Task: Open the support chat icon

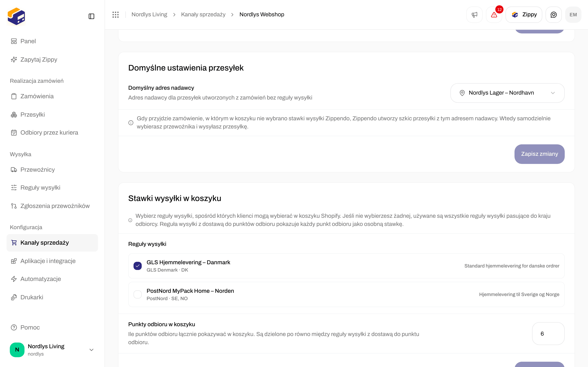Action: [553, 14]
